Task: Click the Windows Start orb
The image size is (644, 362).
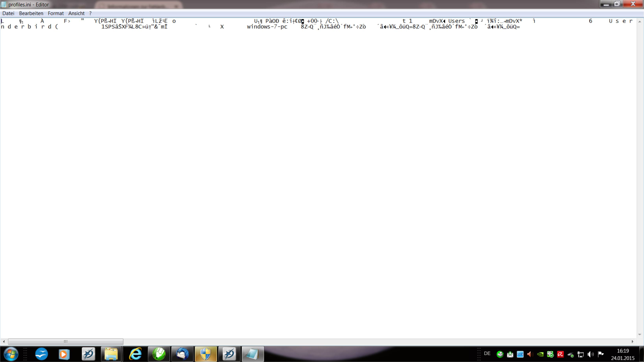Action: click(11, 354)
